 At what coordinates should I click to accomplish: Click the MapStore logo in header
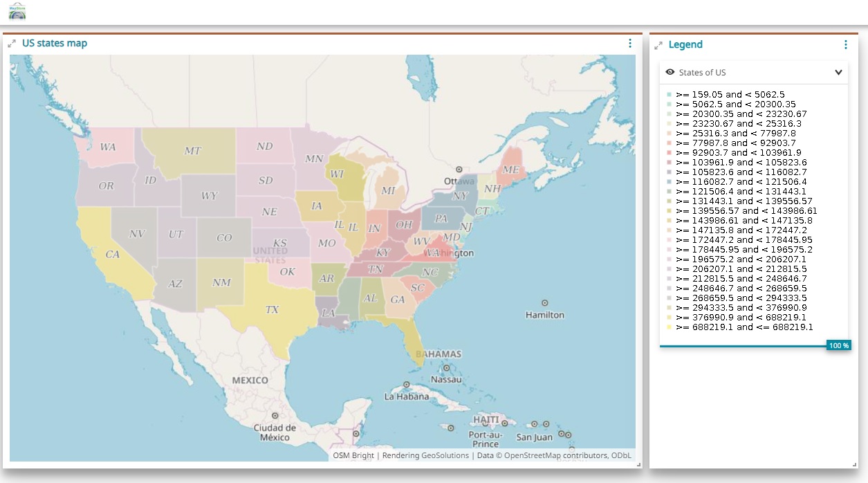(17, 10)
